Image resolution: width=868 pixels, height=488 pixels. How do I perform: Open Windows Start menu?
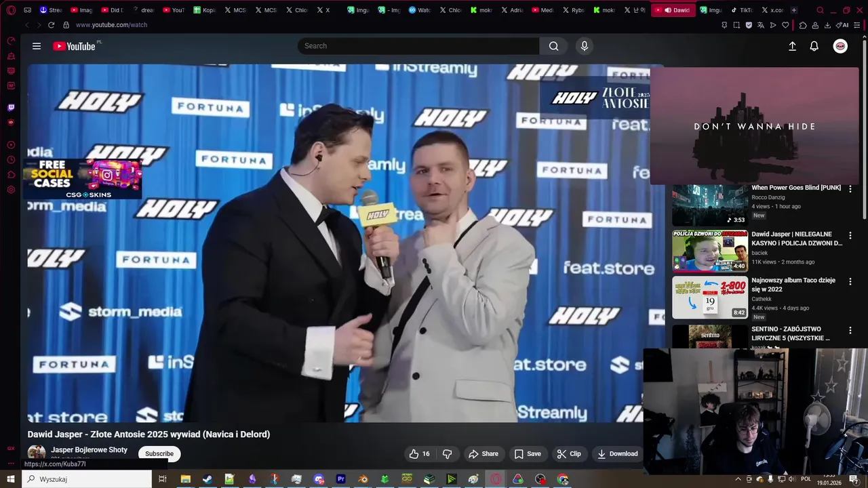(x=11, y=479)
